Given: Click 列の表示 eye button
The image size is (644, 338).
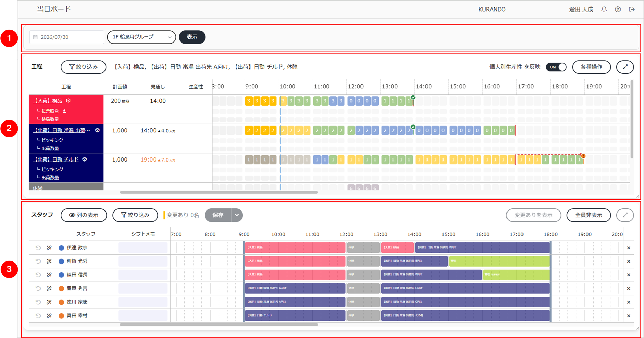Looking at the screenshot, I should coord(84,215).
